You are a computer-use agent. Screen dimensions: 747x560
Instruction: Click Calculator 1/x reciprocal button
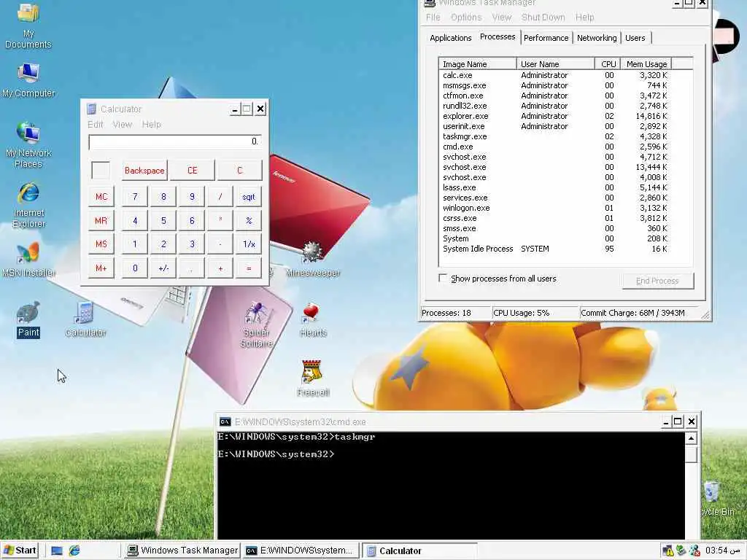pyautogui.click(x=249, y=244)
